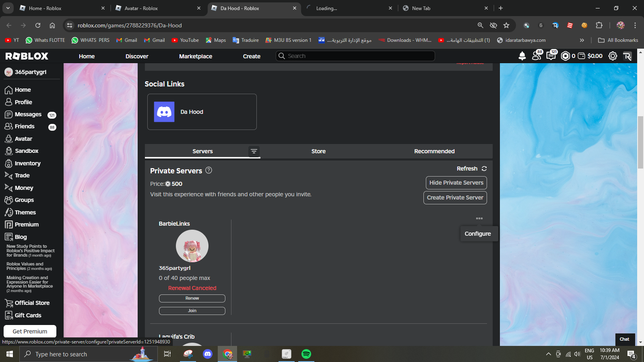This screenshot has height=362, width=644.
Task: Open friend requests icon in Roblox header
Action: point(537,56)
